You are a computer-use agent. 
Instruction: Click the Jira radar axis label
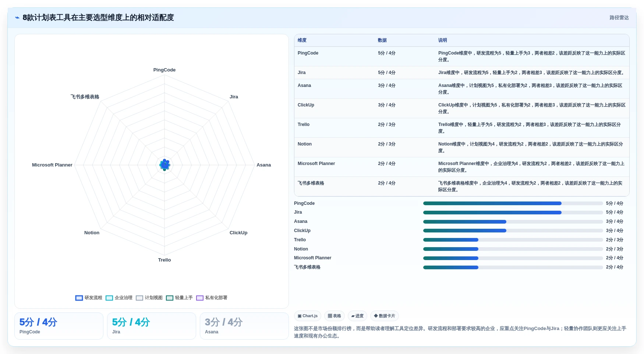click(234, 97)
